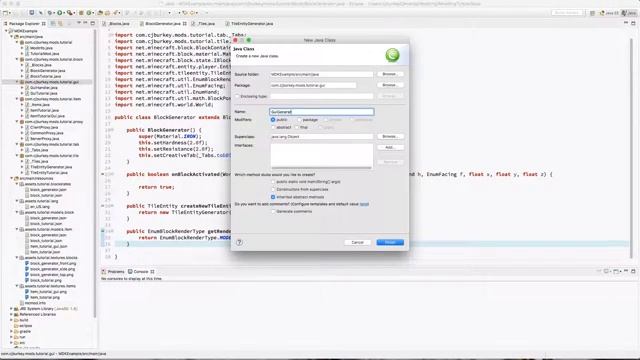
Task: Check the Generate comments checkbox
Action: point(273,211)
